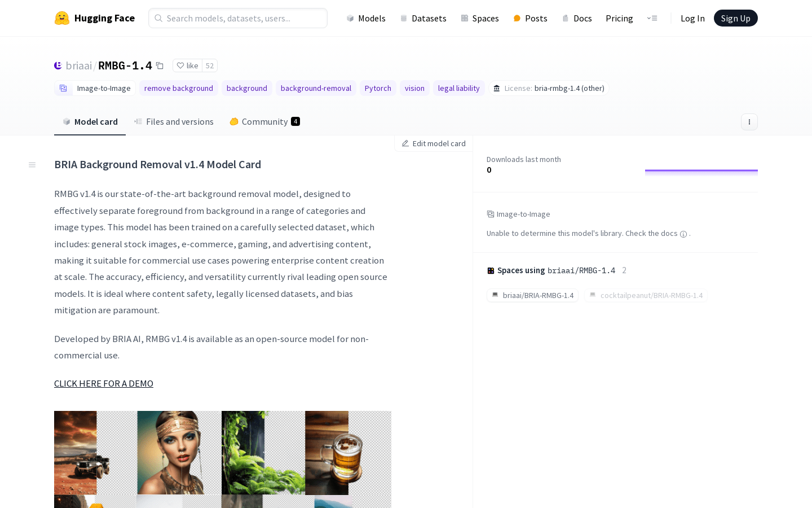Open the collapsed navigation menu beside Pricing

point(652,18)
